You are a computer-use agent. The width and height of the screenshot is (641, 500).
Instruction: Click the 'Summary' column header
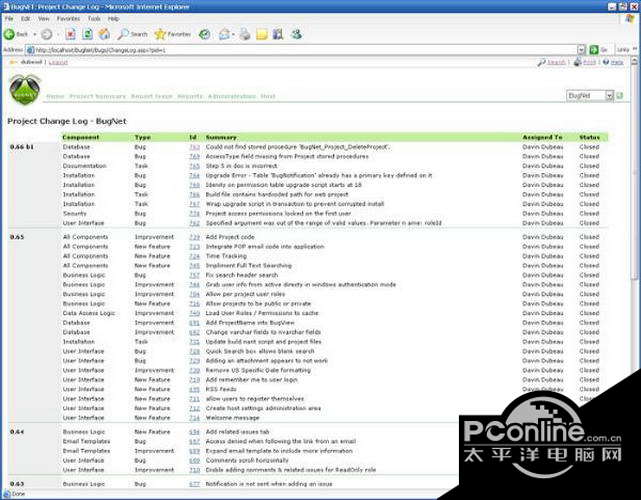pyautogui.click(x=221, y=137)
